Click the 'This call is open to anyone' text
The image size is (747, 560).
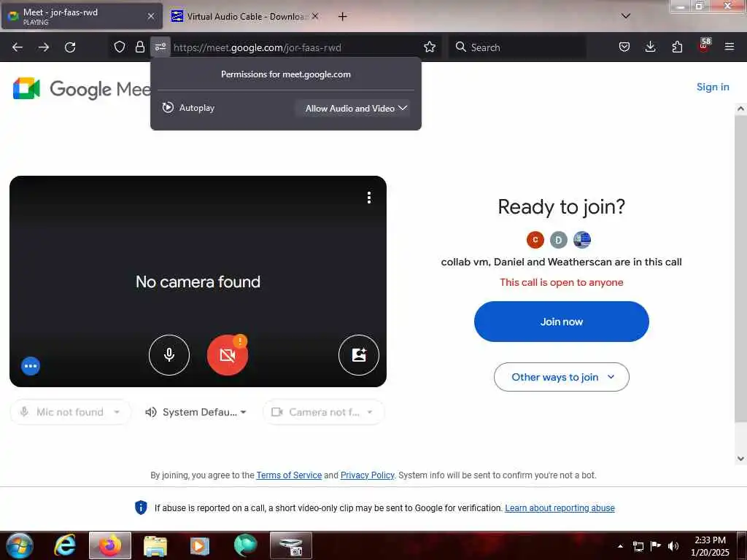click(x=562, y=282)
